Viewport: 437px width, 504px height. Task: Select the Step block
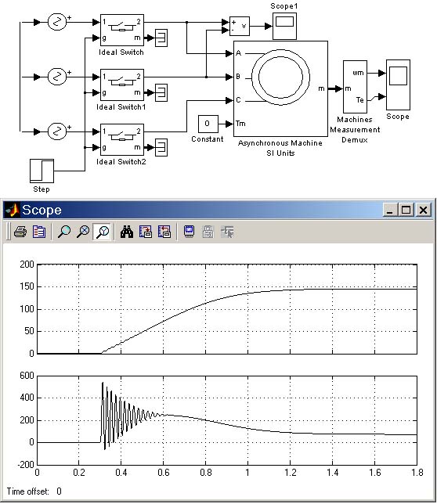point(42,171)
